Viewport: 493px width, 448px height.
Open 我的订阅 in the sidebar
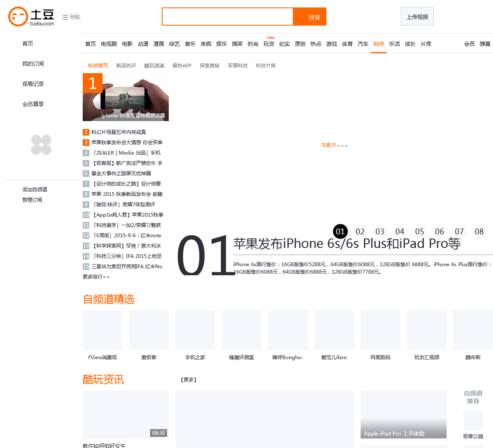[33, 64]
